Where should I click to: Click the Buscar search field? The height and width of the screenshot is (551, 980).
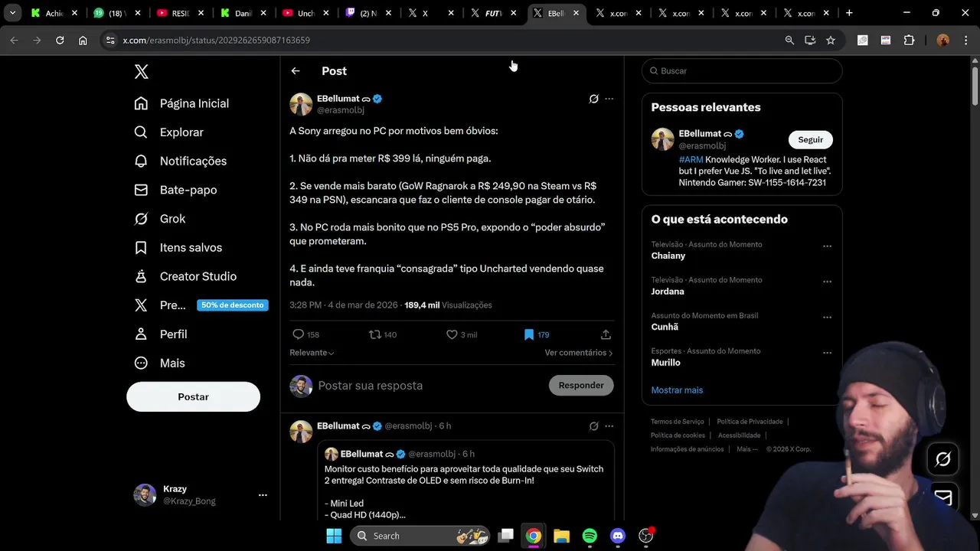pos(742,71)
